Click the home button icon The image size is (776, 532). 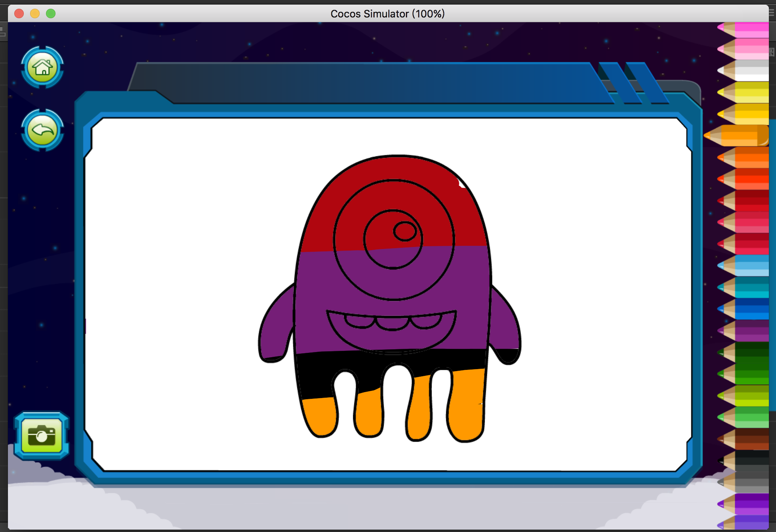pos(42,67)
